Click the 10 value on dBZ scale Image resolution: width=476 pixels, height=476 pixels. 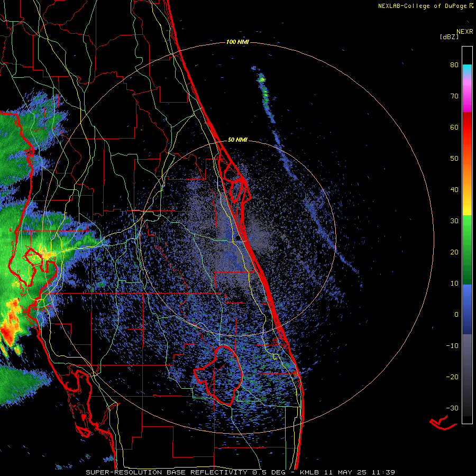coord(454,283)
